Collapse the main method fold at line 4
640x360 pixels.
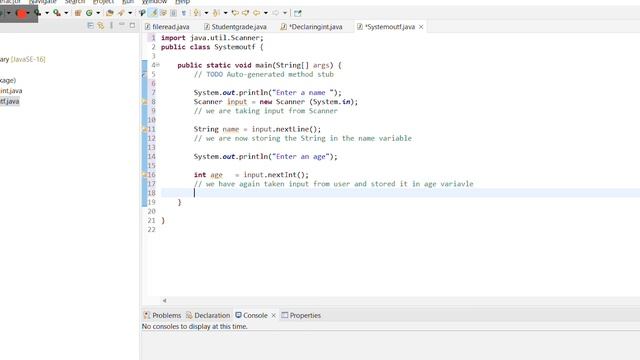(158, 65)
